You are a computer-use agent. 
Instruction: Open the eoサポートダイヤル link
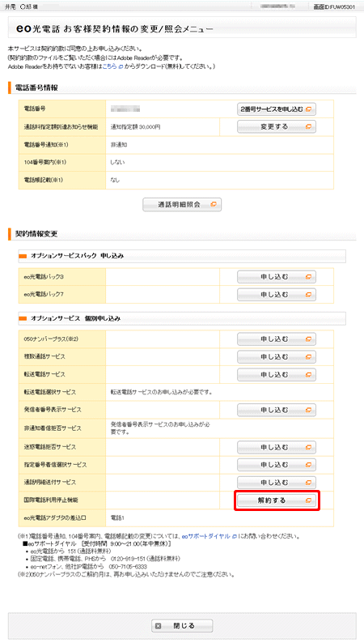[x=205, y=536]
